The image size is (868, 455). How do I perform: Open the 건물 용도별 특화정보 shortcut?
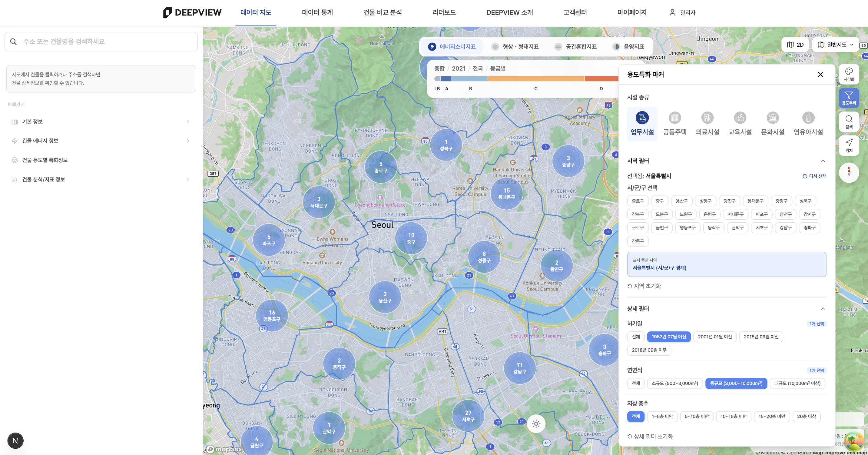click(x=101, y=160)
